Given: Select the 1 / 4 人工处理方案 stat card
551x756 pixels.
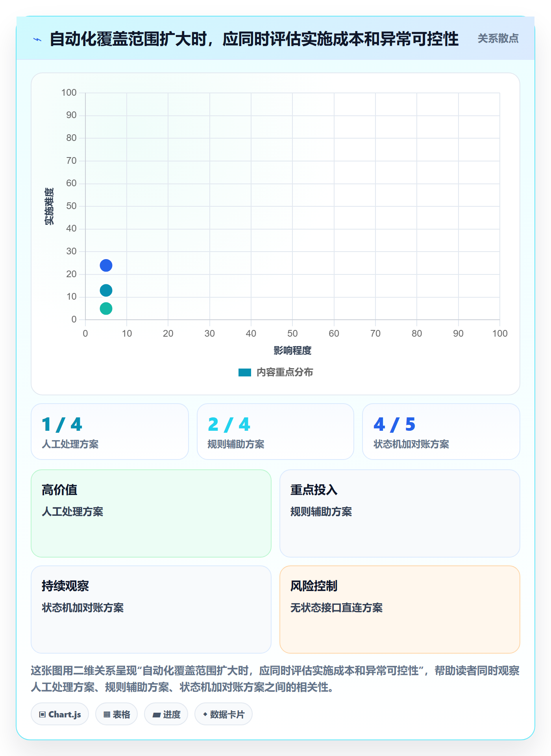Looking at the screenshot, I should [110, 432].
